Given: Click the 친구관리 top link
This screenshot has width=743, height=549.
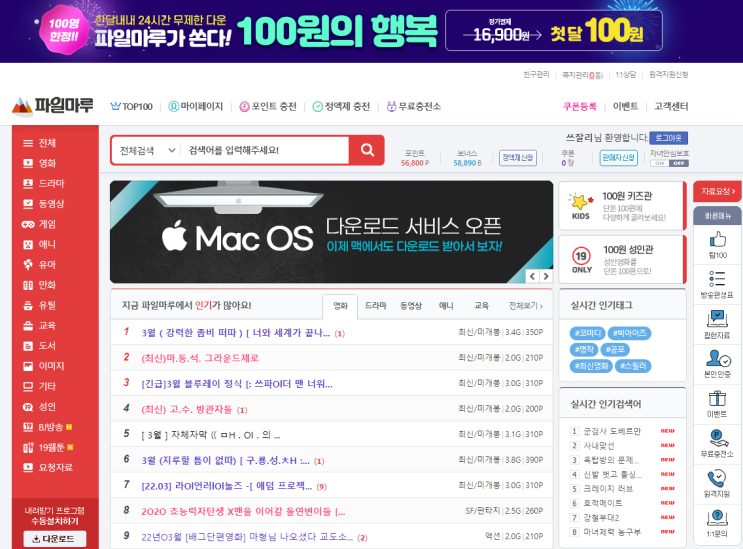Looking at the screenshot, I should pos(536,75).
